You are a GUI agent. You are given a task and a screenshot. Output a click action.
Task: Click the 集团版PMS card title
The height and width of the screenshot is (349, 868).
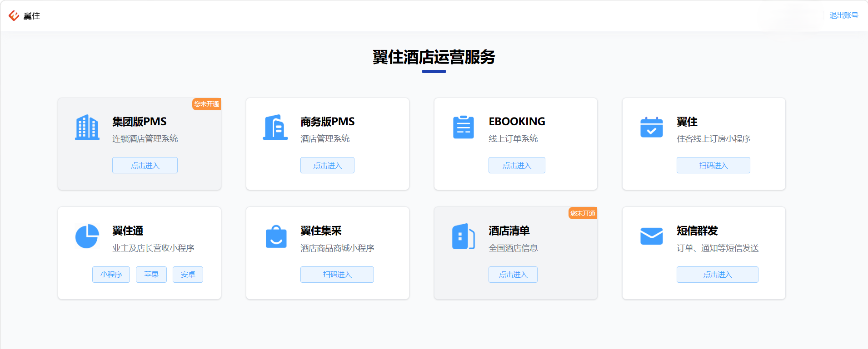click(140, 122)
